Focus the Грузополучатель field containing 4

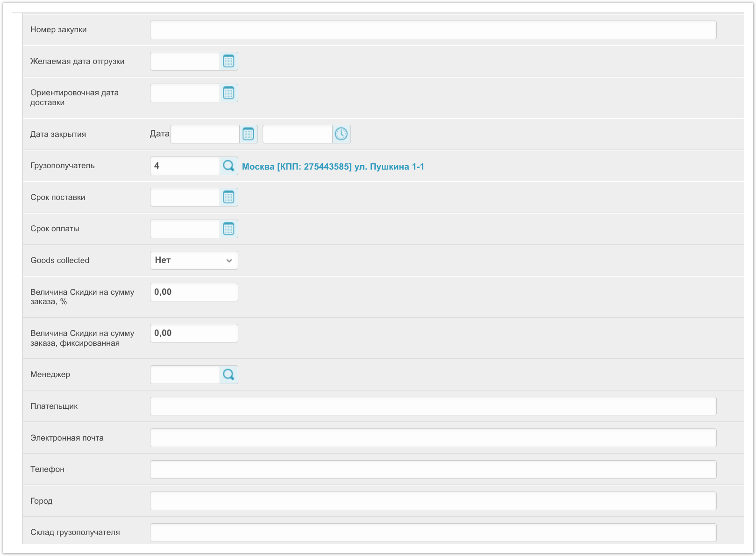coord(185,166)
